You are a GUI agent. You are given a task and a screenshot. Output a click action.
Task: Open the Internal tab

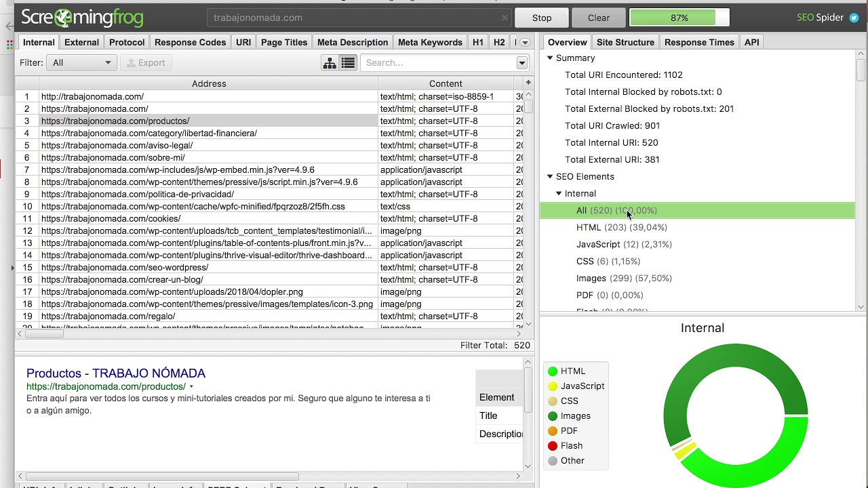click(39, 42)
